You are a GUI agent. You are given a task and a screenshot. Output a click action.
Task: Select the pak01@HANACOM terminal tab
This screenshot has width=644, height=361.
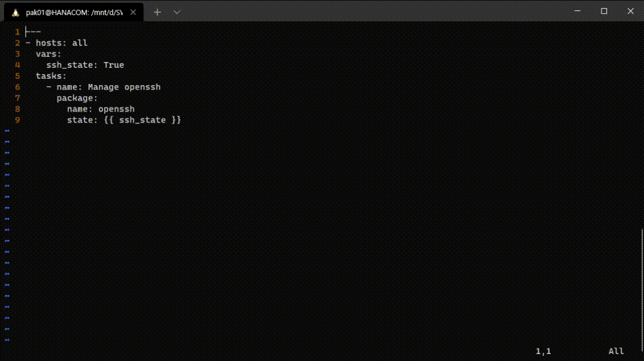tap(74, 12)
